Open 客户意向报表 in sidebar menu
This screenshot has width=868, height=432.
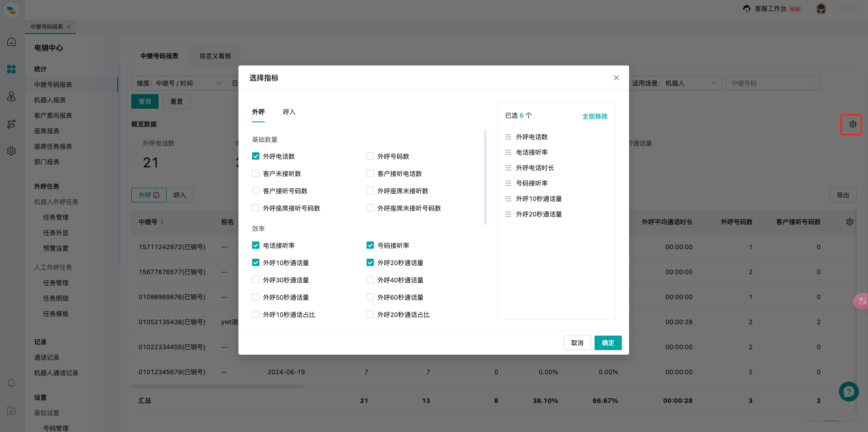pyautogui.click(x=53, y=116)
